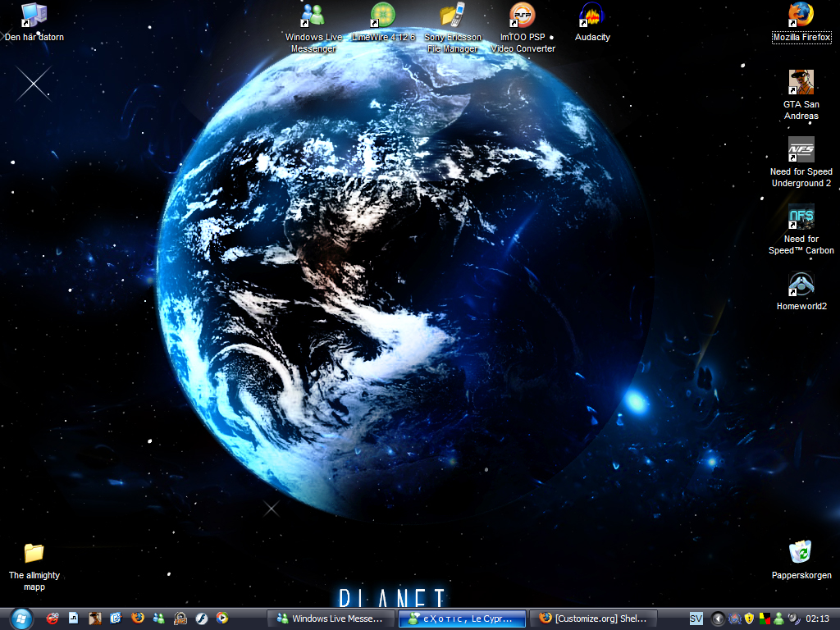Click the Mozilla Firefox desktop shortcut
Image resolution: width=840 pixels, height=630 pixels.
pos(801,15)
